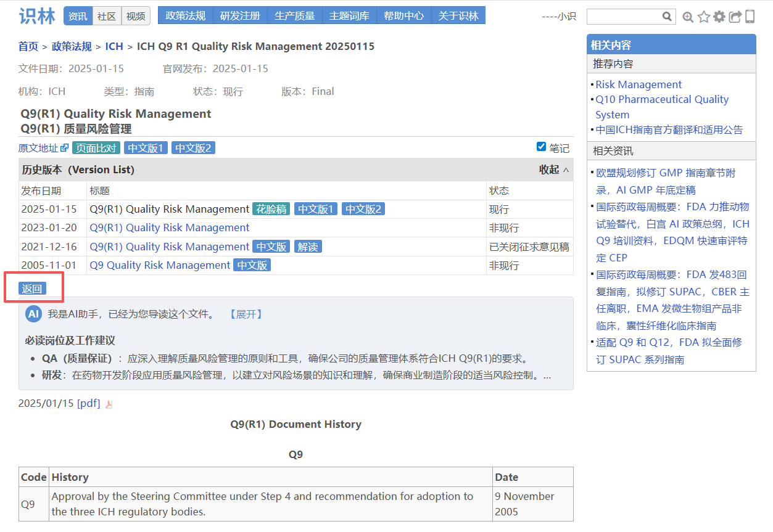Click the search magnifier icon in the search box
Screen dimensions: 773x532
pos(667,17)
